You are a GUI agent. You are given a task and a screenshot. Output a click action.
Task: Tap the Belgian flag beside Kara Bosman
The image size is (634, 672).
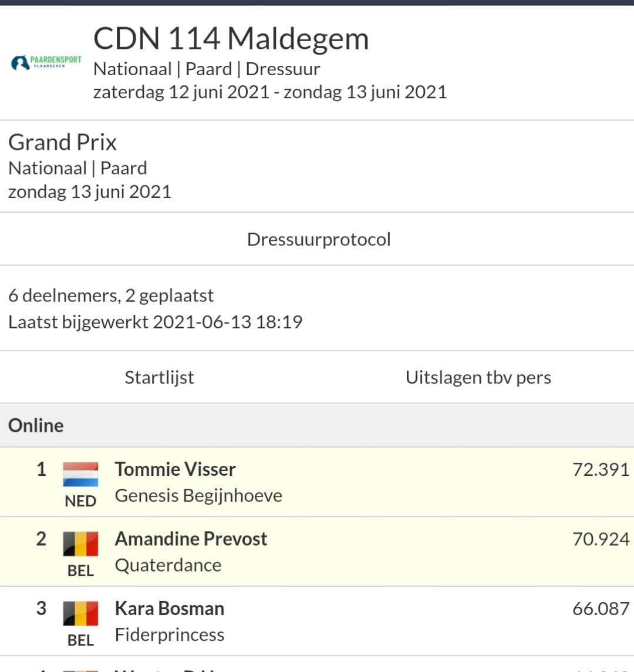tap(80, 613)
